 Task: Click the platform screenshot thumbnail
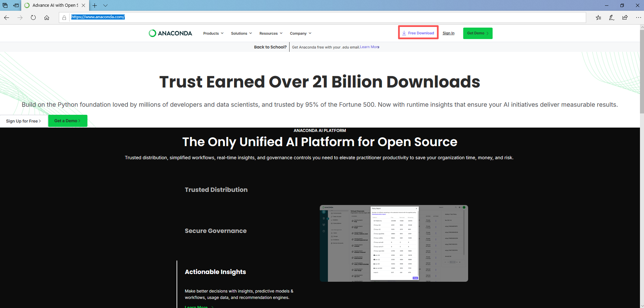pos(394,243)
